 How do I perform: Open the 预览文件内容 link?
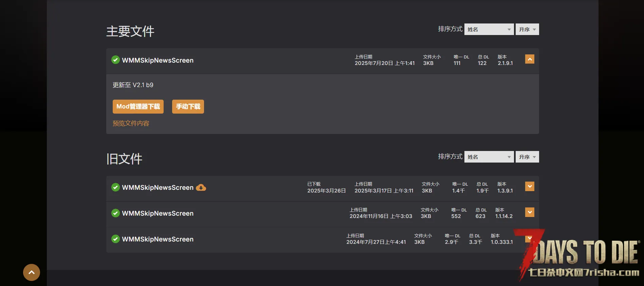click(131, 123)
